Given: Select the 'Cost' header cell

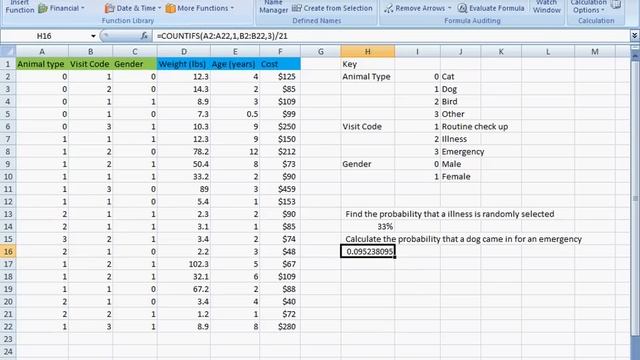Looking at the screenshot, I should (x=280, y=64).
